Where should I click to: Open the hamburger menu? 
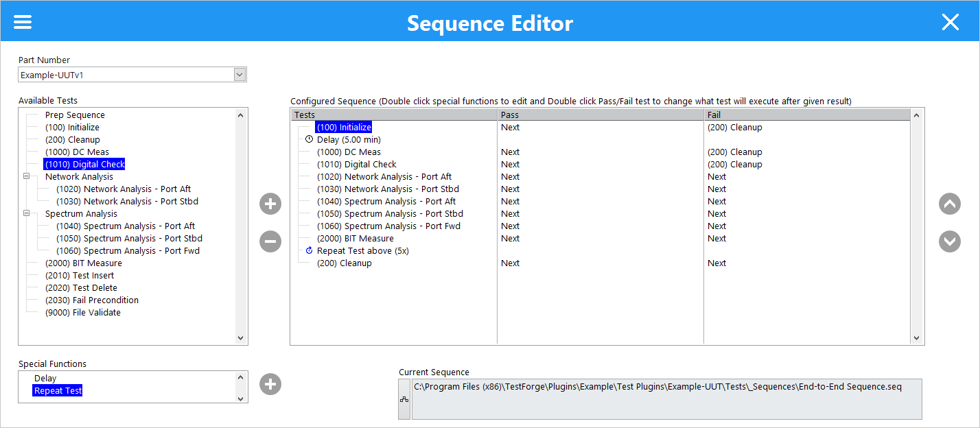(23, 21)
